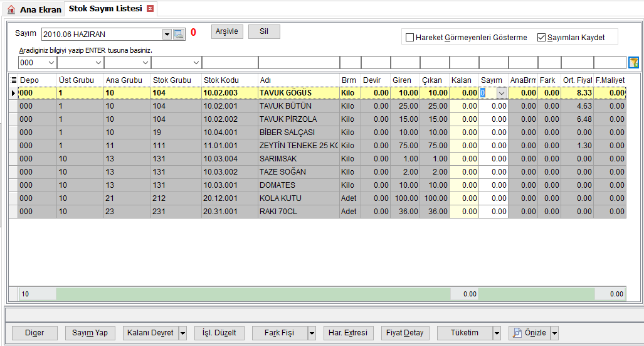Click the preview magnifier icon on Önizle
Viewport: 644px width, 346px height.
pyautogui.click(x=517, y=333)
